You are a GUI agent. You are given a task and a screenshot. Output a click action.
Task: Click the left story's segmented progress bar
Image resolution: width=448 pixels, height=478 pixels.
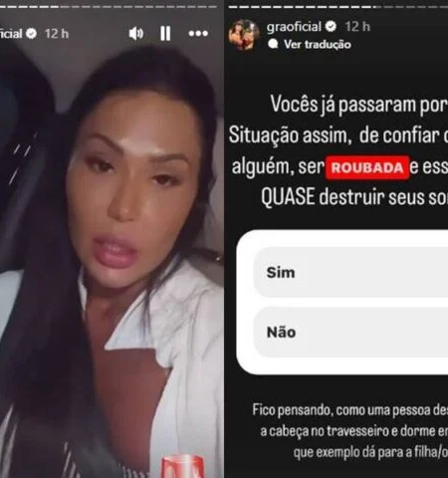point(109,6)
